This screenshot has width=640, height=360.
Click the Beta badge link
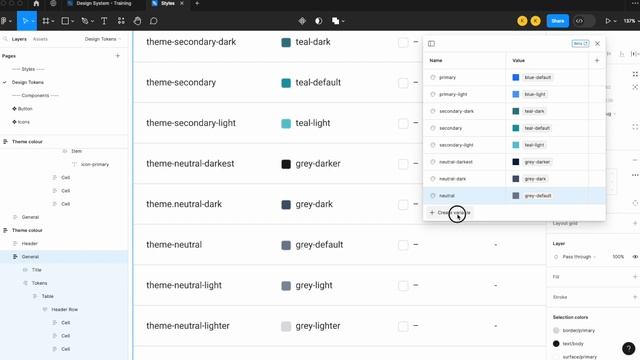pyautogui.click(x=580, y=43)
